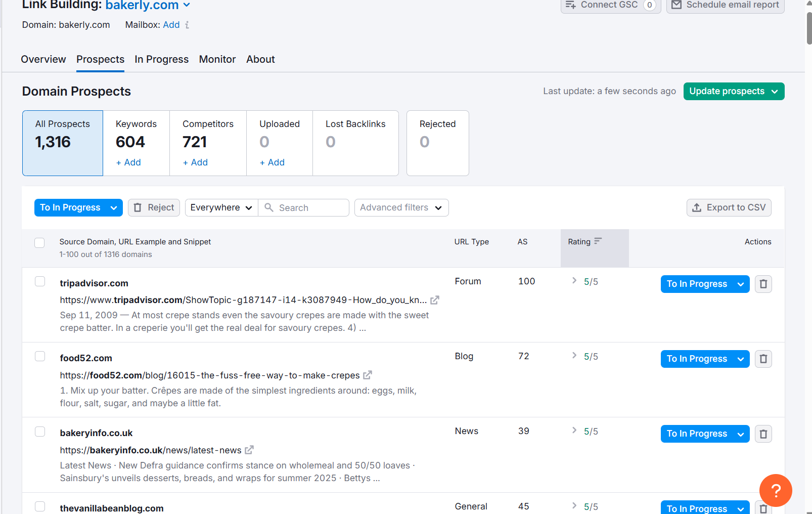Image resolution: width=812 pixels, height=514 pixels.
Task: Toggle the select-all header checkbox
Action: click(x=39, y=243)
